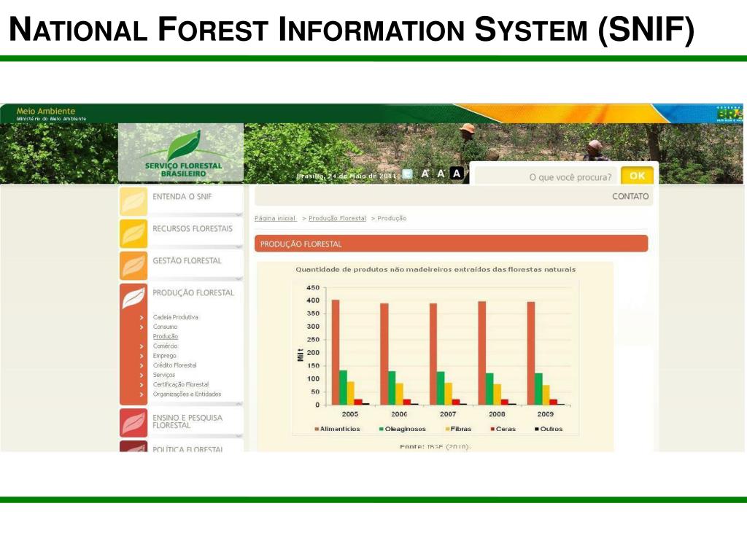Expand the arrow next to Cadeia Produtiva

142,317
